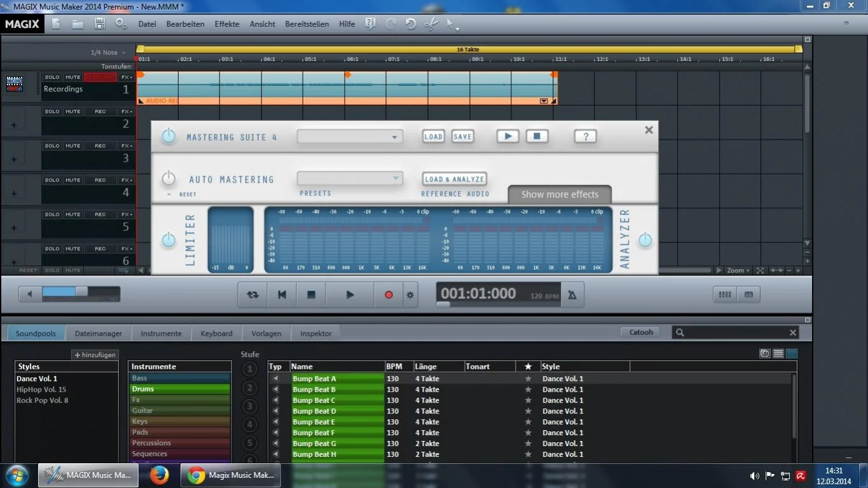Viewport: 868px width, 488px height.
Task: Click the record button in transport bar
Action: click(389, 295)
